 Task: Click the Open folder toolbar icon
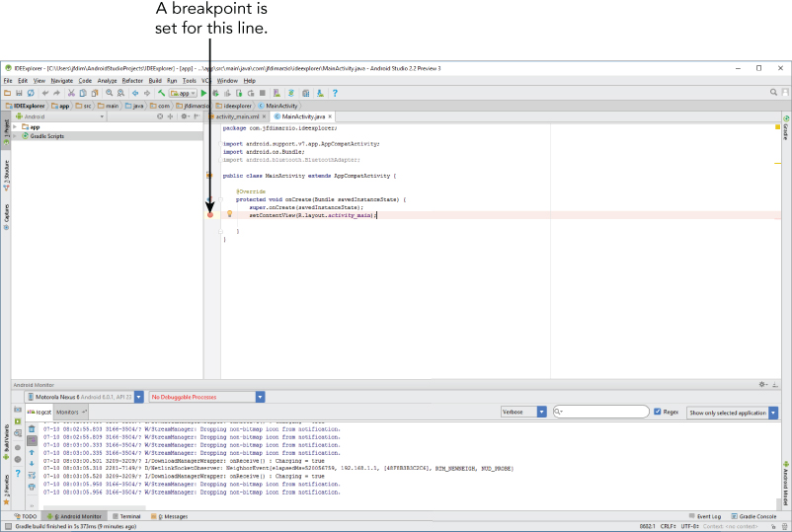point(7,93)
